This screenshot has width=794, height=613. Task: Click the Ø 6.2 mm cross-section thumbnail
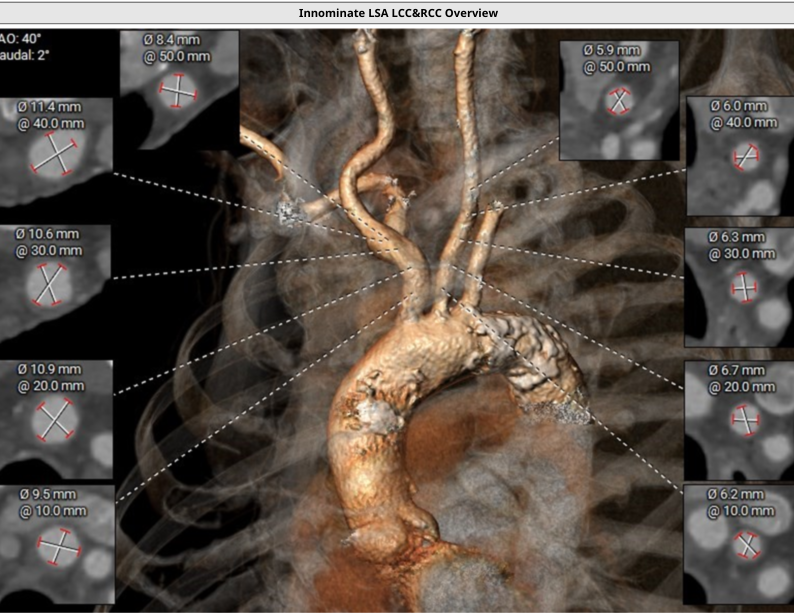(x=739, y=542)
